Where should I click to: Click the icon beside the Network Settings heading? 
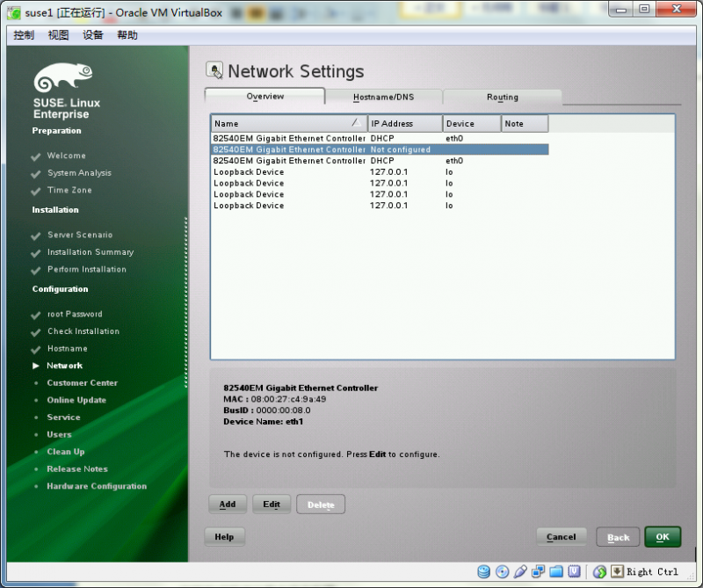coord(214,70)
